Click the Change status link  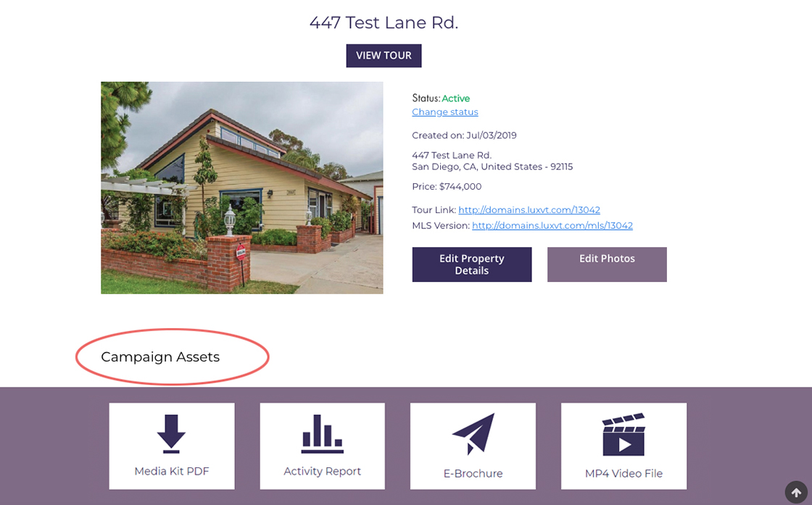[445, 112]
